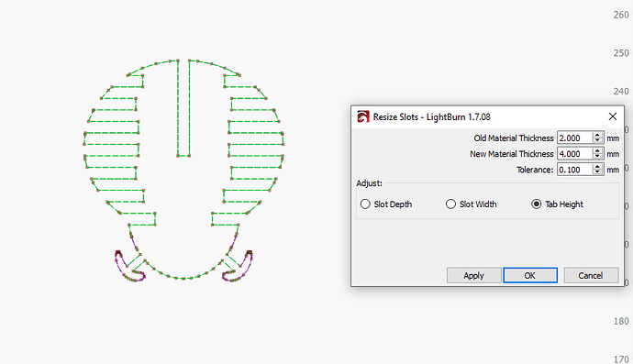Click the New Material Thickness value field
The image size is (633, 364).
[x=575, y=154]
